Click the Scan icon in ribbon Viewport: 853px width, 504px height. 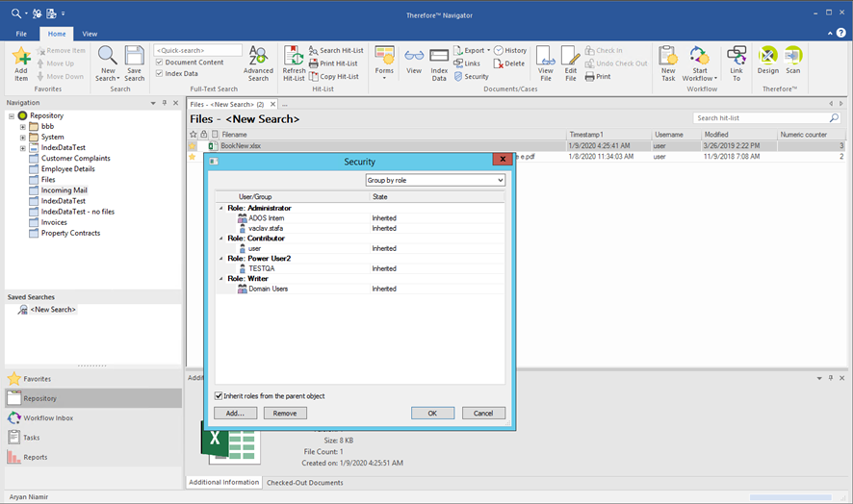coord(792,56)
